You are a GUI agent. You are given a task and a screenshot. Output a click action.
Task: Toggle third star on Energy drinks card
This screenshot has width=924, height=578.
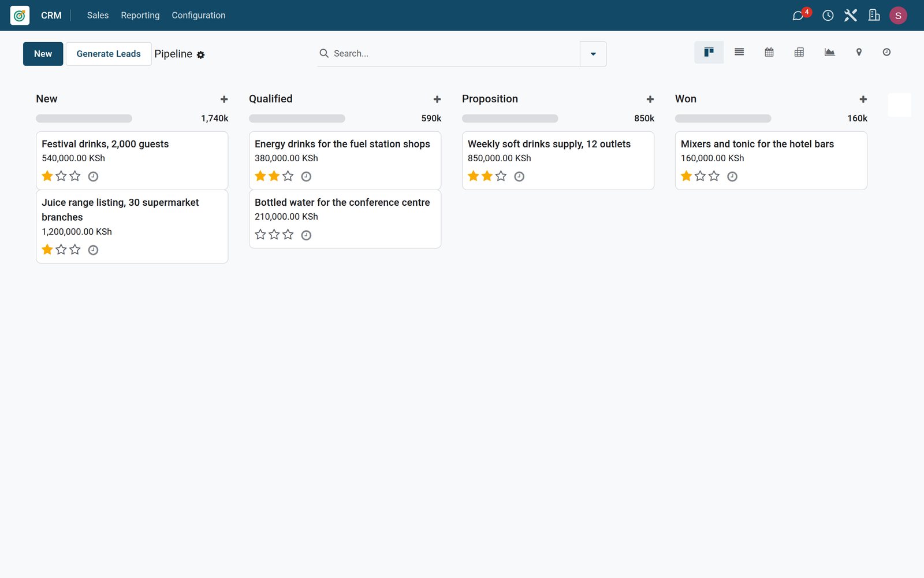click(x=288, y=176)
